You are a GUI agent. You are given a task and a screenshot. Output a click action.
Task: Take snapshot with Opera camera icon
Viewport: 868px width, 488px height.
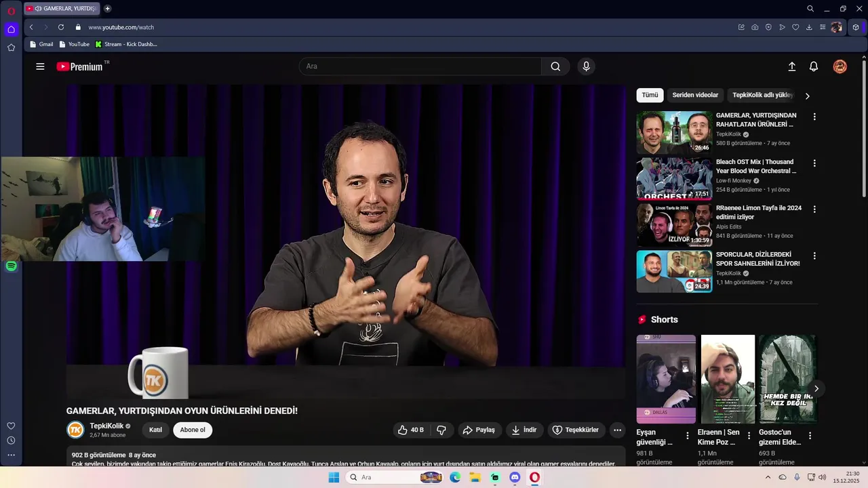click(755, 27)
